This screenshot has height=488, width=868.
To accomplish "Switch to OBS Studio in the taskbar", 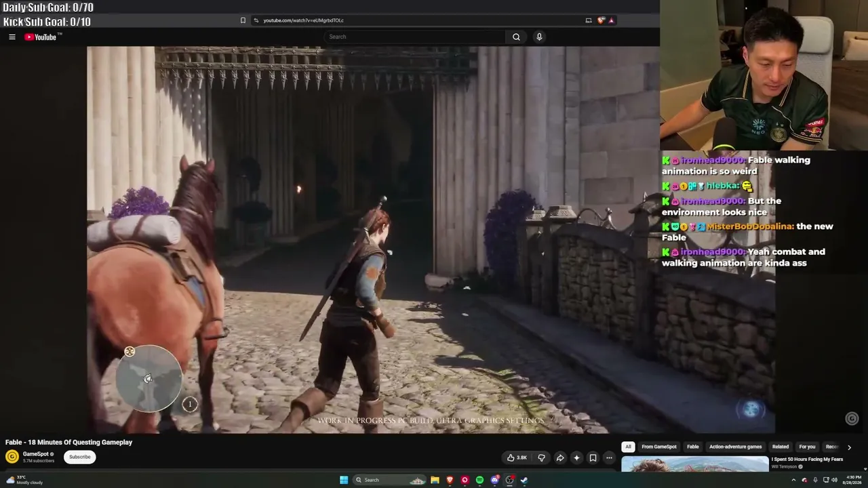I will (x=509, y=480).
